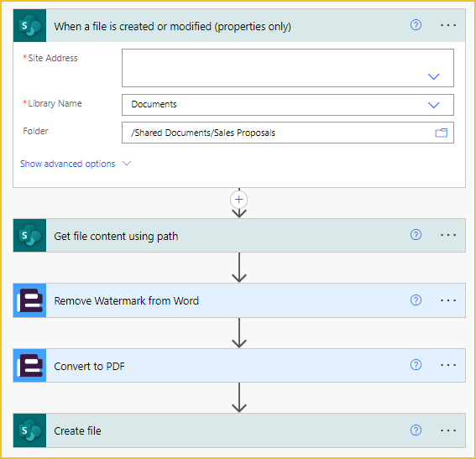Click help icon for Remove Watermark step

[416, 300]
